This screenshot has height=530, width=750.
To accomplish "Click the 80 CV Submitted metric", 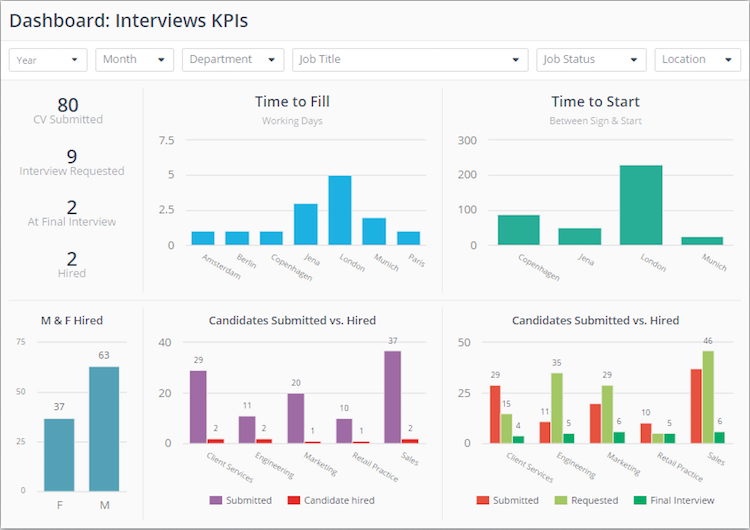I will coord(68,110).
